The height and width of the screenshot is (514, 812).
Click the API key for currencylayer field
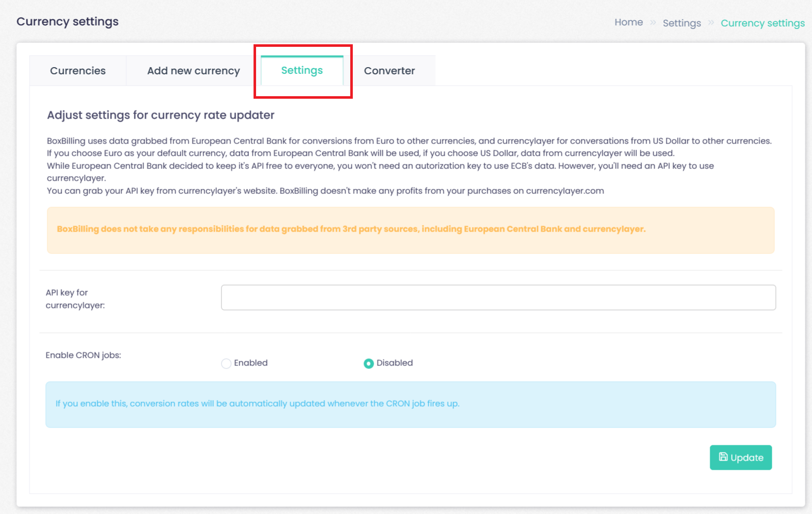[x=498, y=298]
